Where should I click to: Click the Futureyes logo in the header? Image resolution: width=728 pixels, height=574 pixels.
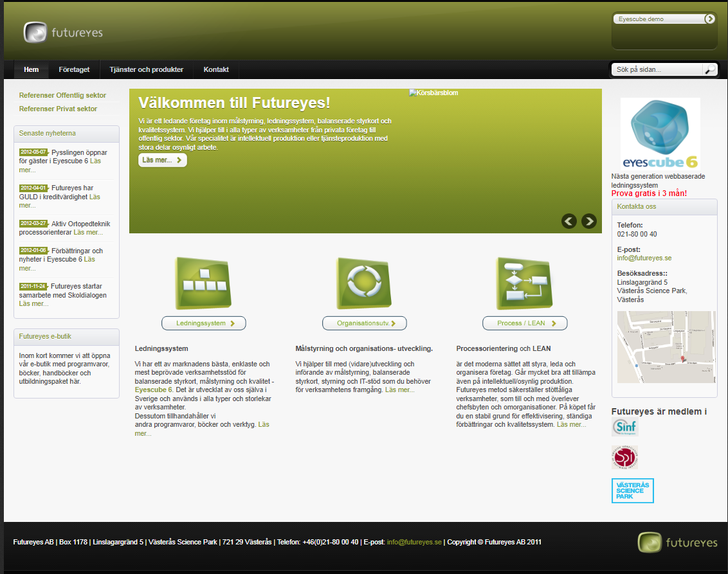tap(64, 33)
